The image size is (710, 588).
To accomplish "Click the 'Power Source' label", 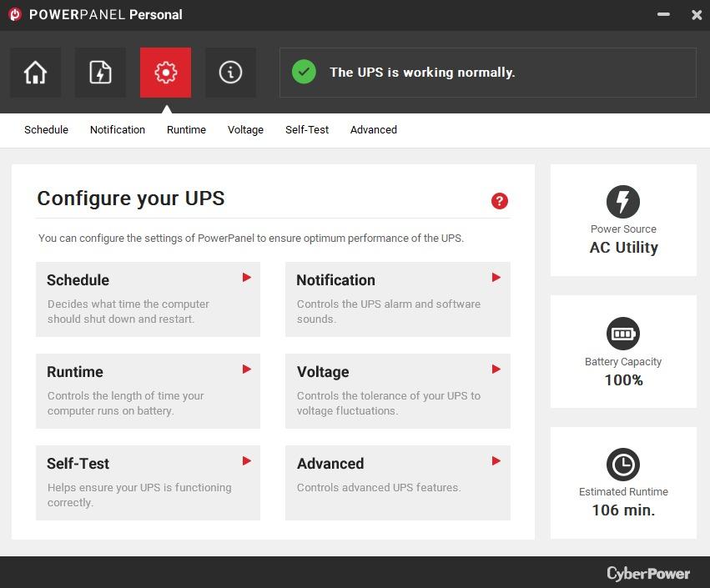I will click(x=623, y=229).
